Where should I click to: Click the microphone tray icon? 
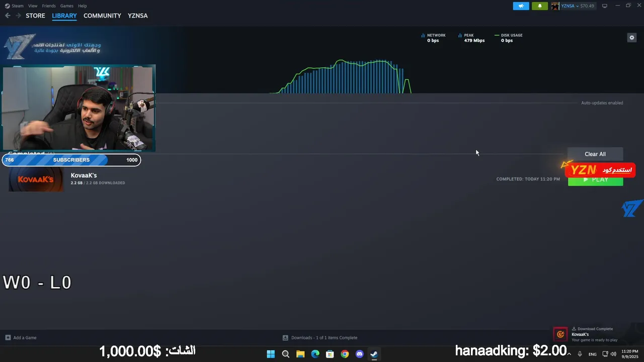580,354
